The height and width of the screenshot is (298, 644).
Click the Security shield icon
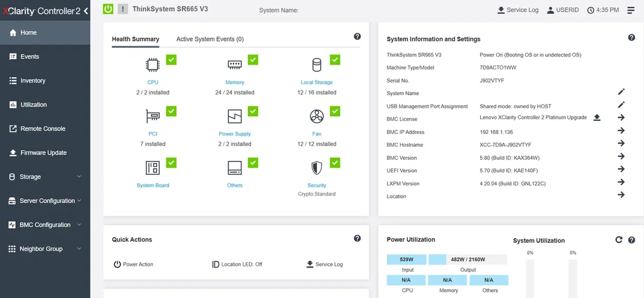coord(316,168)
